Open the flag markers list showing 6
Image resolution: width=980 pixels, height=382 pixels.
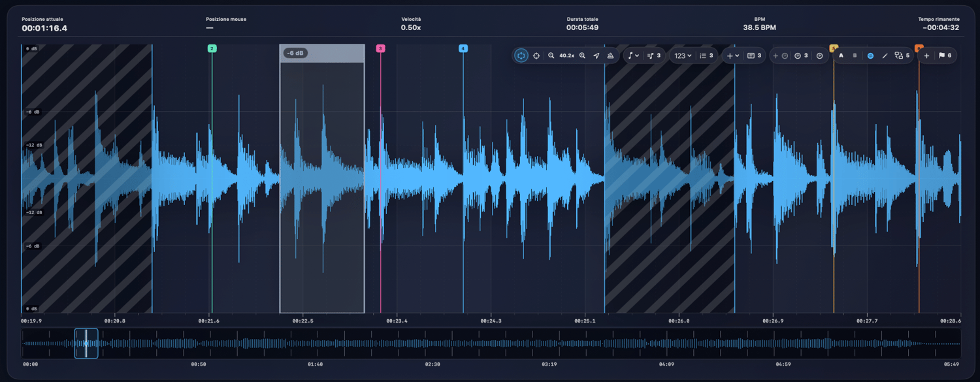click(945, 56)
